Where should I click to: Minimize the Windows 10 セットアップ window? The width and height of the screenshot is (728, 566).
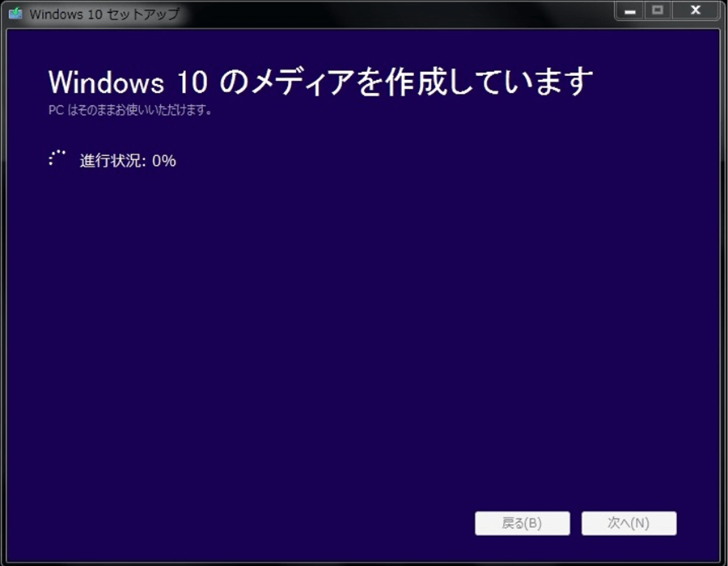[630, 11]
